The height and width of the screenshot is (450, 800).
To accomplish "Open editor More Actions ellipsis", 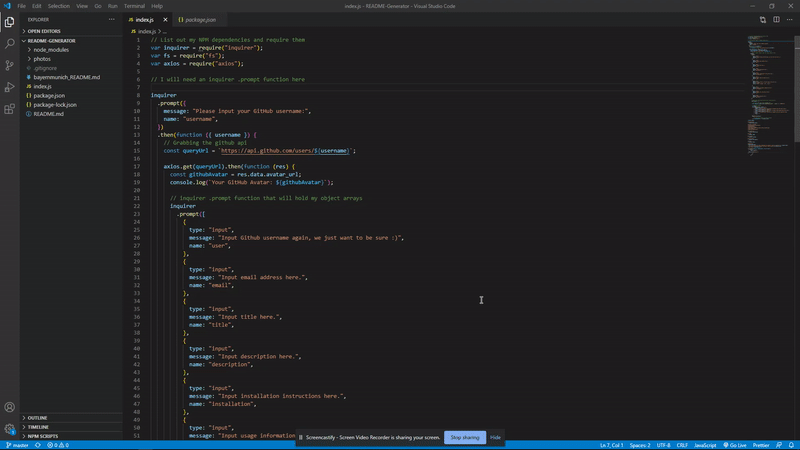I will tap(789, 20).
